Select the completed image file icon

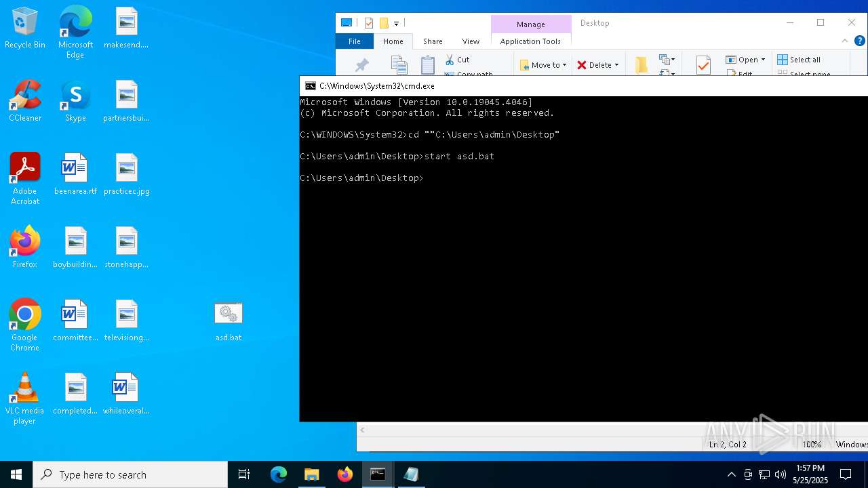pyautogui.click(x=75, y=394)
